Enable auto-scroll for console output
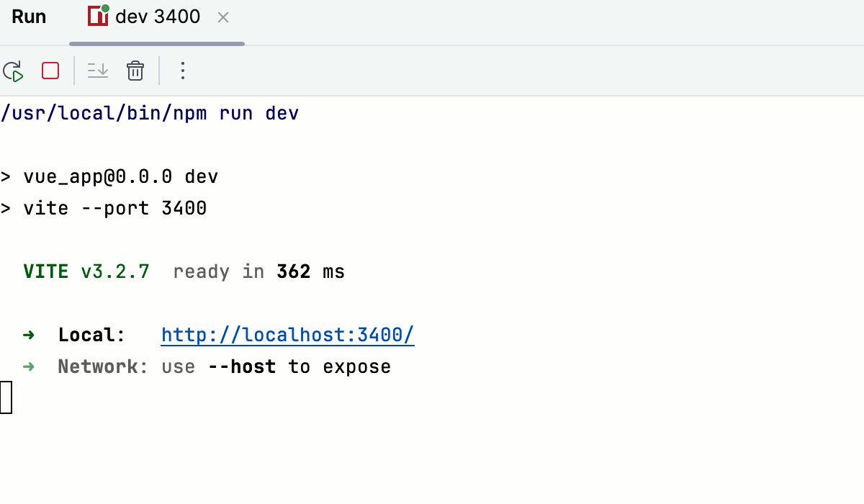The width and height of the screenshot is (864, 504). [x=97, y=71]
